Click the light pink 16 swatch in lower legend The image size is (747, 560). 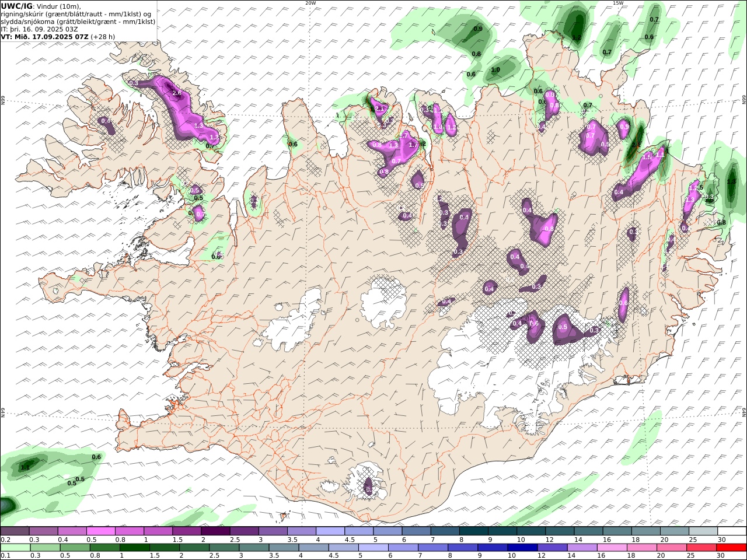click(x=612, y=548)
